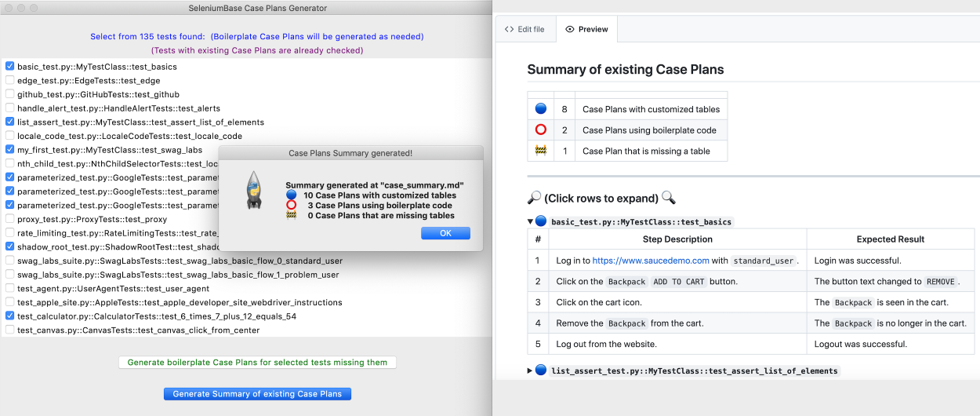
Task: Click the blue circle icon in the summary table
Action: pyautogui.click(x=540, y=109)
